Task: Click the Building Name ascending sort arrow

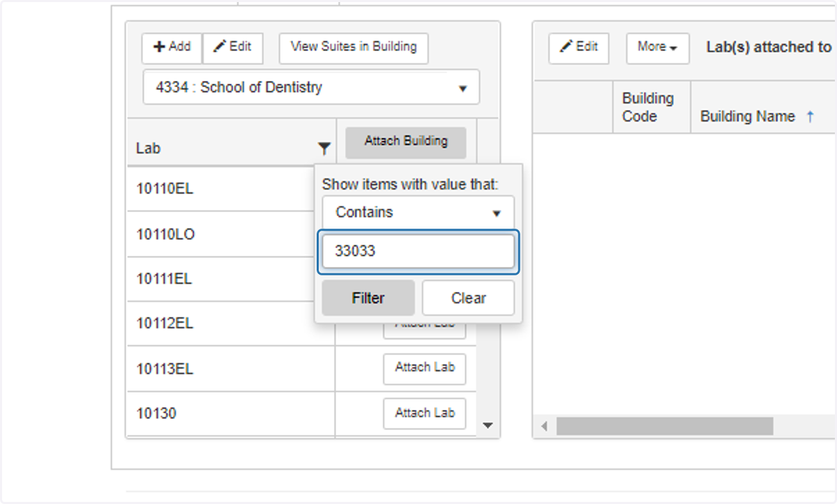Action: click(810, 117)
